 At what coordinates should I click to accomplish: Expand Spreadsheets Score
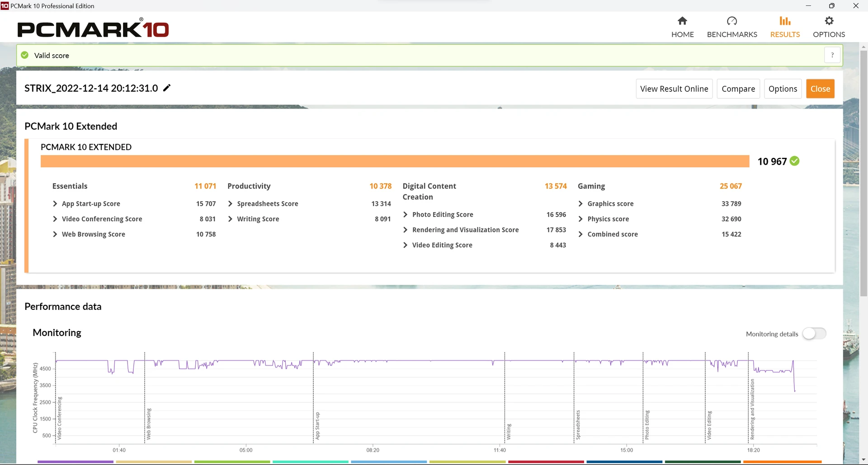[x=230, y=204]
